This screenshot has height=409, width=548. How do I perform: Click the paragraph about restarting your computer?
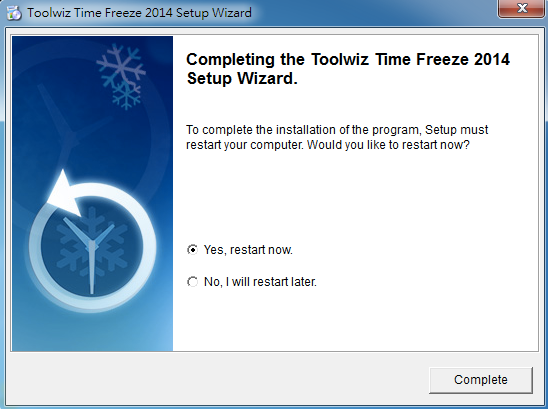[x=337, y=137]
